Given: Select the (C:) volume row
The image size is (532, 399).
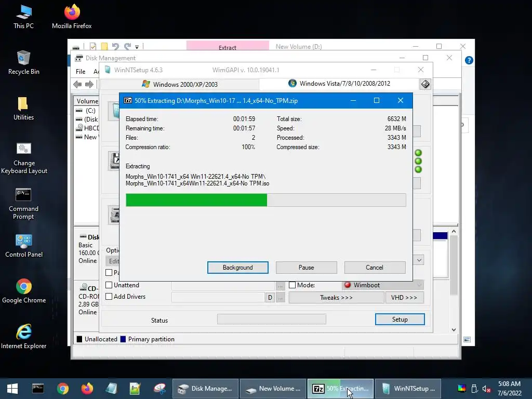Looking at the screenshot, I should tap(87, 111).
